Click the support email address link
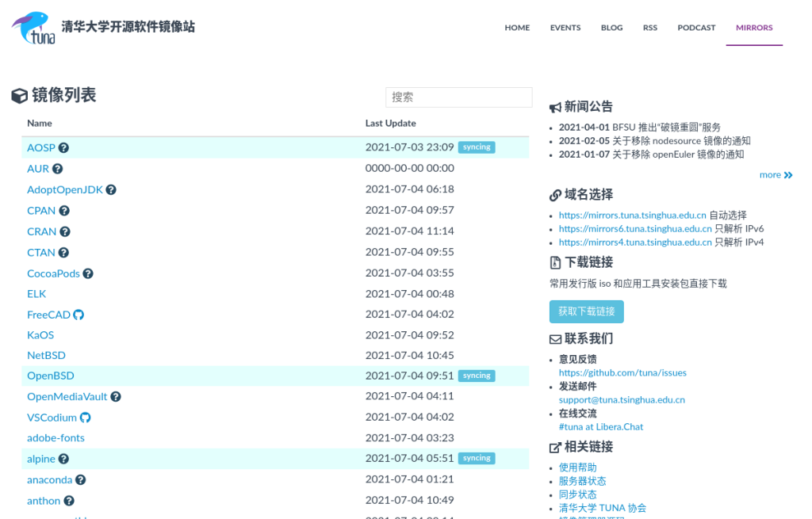This screenshot has width=812, height=519. click(622, 400)
